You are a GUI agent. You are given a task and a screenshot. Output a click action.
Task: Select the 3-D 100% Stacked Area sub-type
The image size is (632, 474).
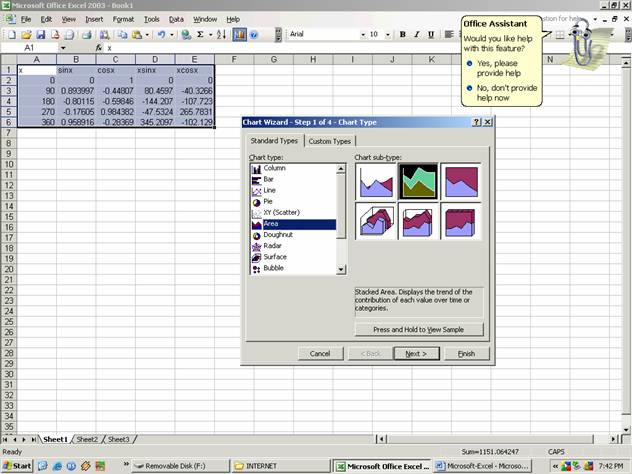pyautogui.click(x=461, y=221)
